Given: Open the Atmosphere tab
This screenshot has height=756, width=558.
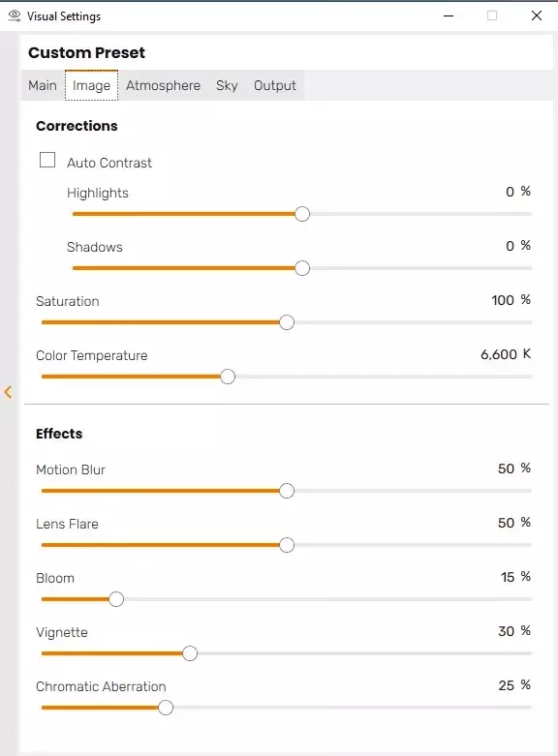Looking at the screenshot, I should coord(163,85).
